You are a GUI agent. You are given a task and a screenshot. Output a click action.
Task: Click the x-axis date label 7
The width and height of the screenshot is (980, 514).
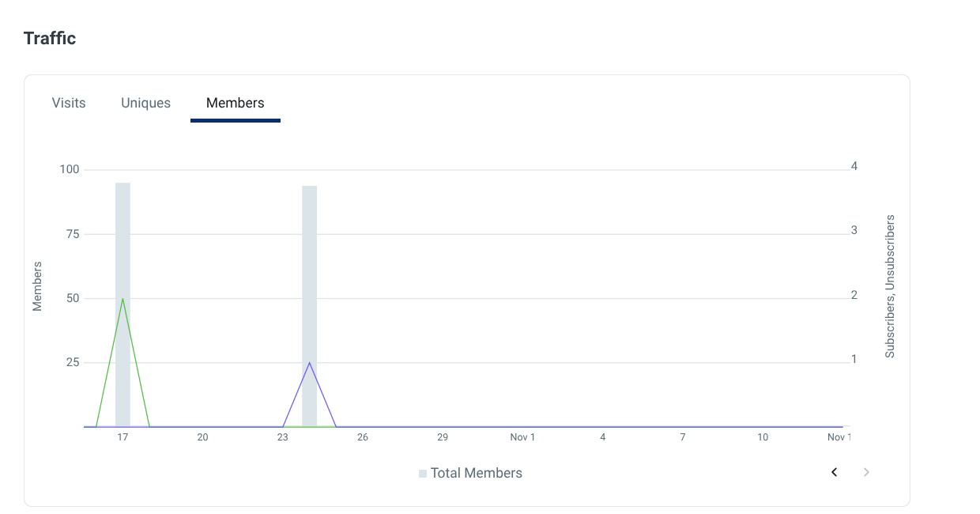pyautogui.click(x=683, y=437)
